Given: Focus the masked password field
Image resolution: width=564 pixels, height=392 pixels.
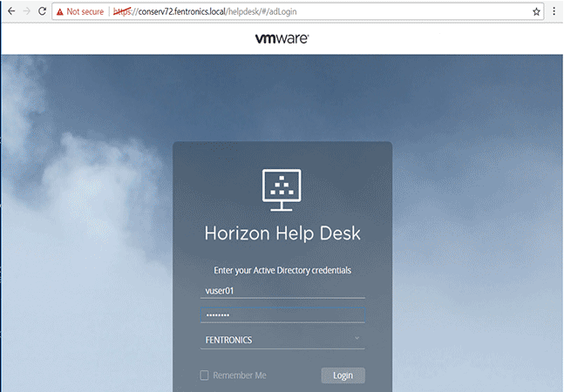Looking at the screenshot, I should (x=282, y=314).
